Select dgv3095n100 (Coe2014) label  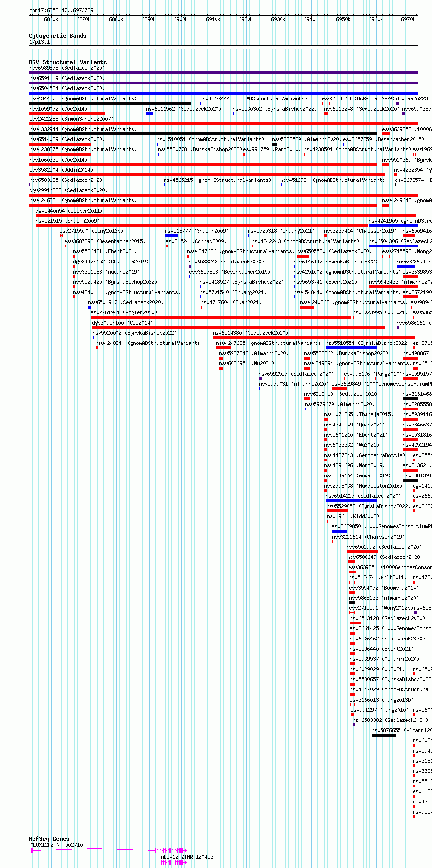[x=122, y=323]
